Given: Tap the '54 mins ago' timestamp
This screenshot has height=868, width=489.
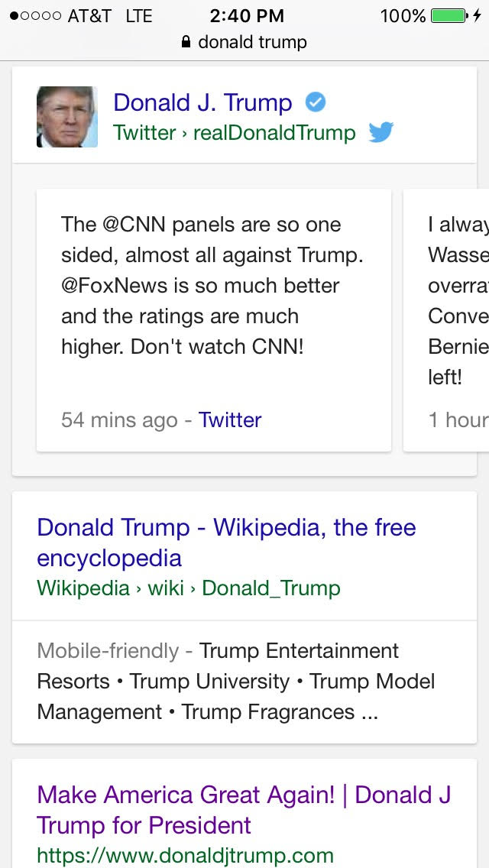Looking at the screenshot, I should [x=119, y=419].
